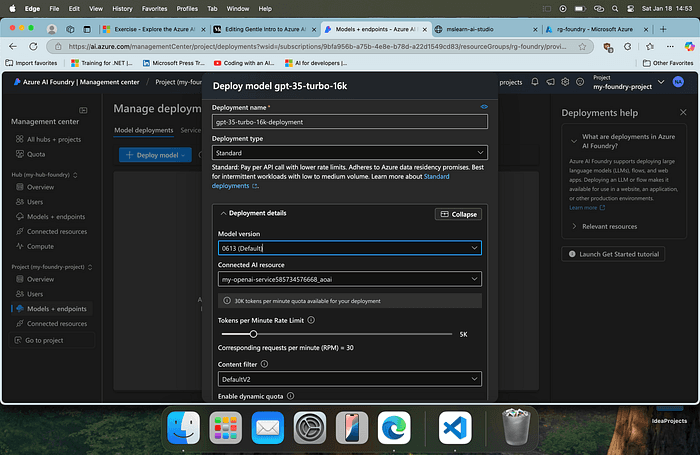Switch to Exercise - Explore the Azure AI tab
Screen dimensions: 700x455
[154, 29]
